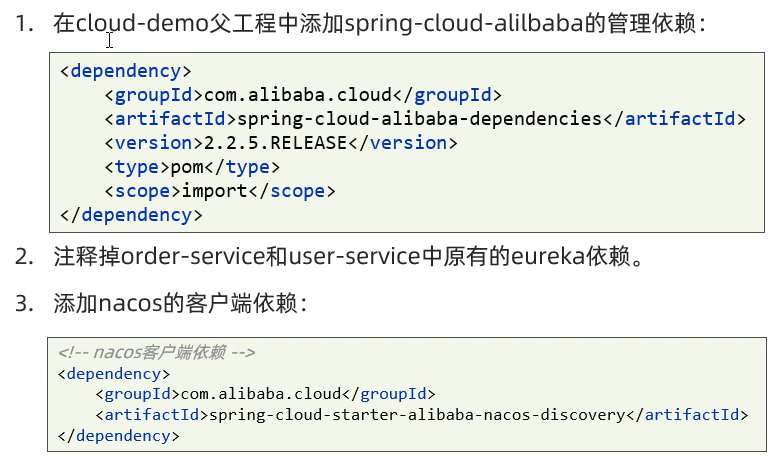
Task: Click the list number 2 marker
Action: tap(23, 257)
